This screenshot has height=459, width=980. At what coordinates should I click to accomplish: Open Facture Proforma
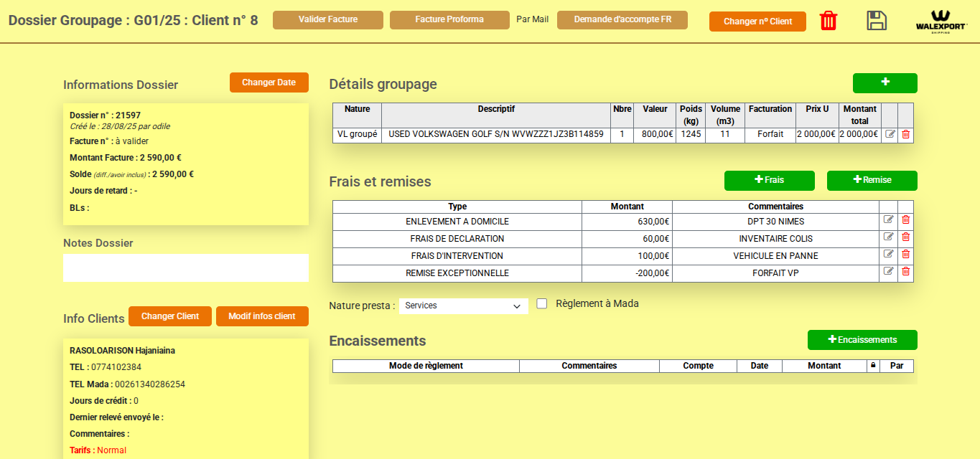449,20
